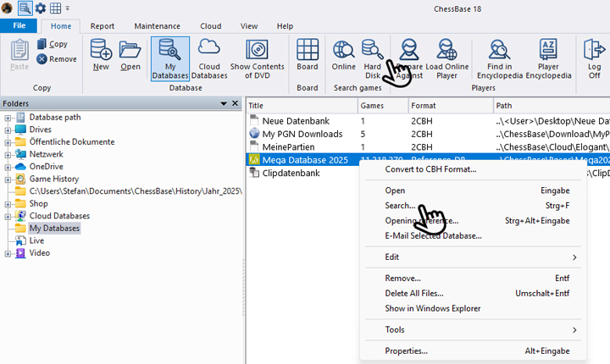The height and width of the screenshot is (364, 610).
Task: Click the Paste icon in the ribbon
Action: click(19, 50)
